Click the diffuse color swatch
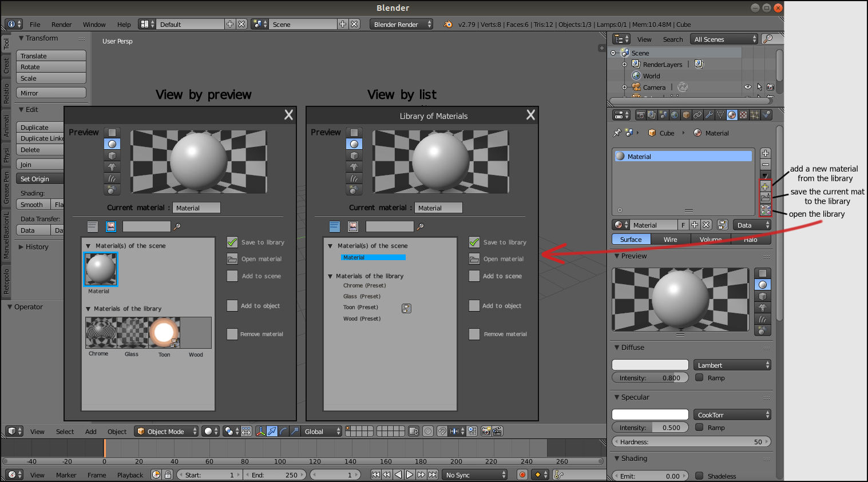This screenshot has width=868, height=482. (650, 365)
